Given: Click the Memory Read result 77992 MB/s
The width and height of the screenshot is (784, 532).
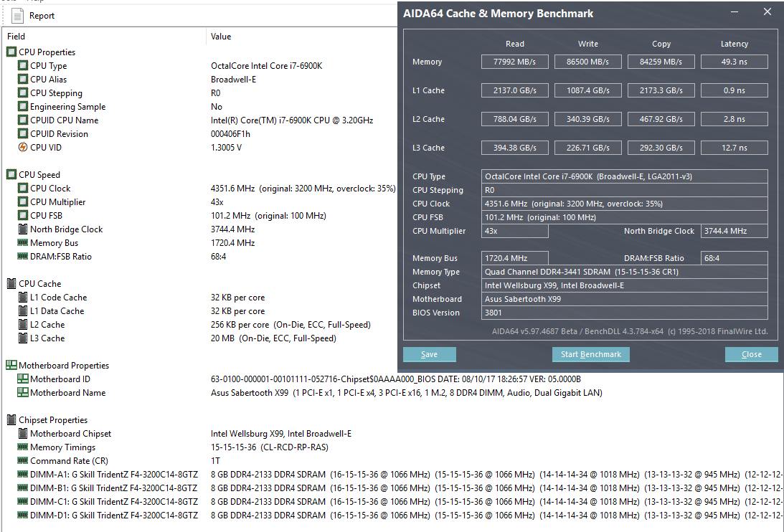Looking at the screenshot, I should pyautogui.click(x=514, y=62).
